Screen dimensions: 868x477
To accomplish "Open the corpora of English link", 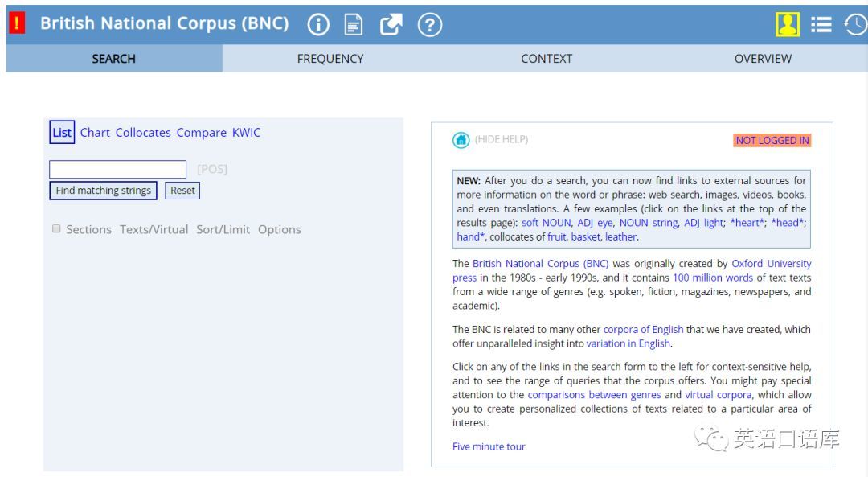I will tap(643, 330).
